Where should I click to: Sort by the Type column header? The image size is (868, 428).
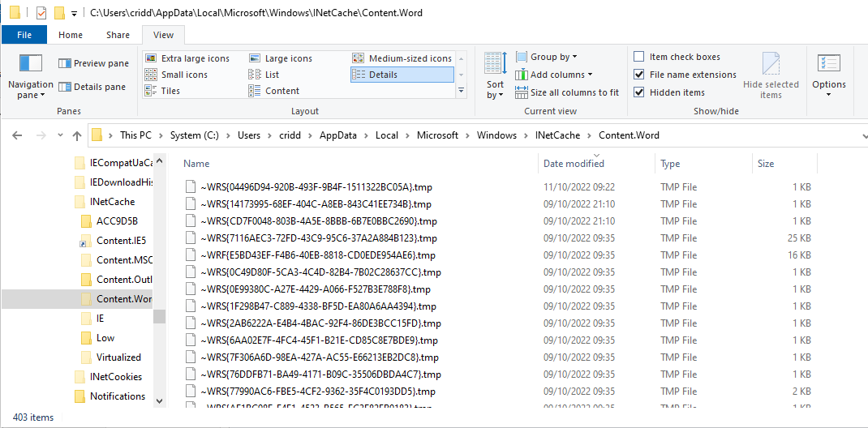[703, 164]
